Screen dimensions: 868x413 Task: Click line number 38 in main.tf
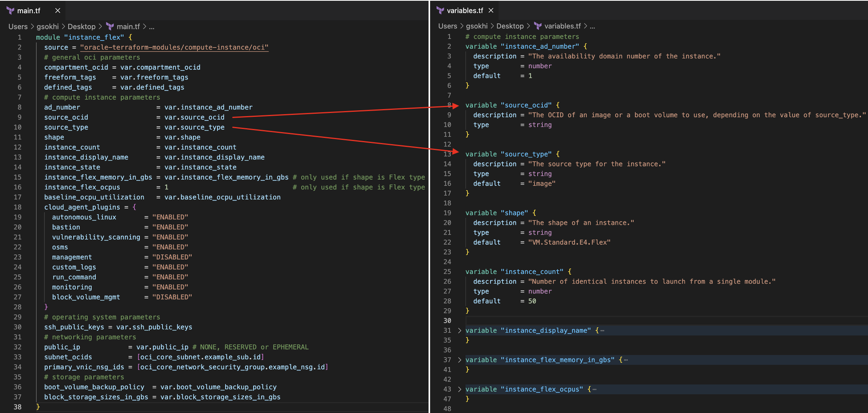click(x=18, y=407)
